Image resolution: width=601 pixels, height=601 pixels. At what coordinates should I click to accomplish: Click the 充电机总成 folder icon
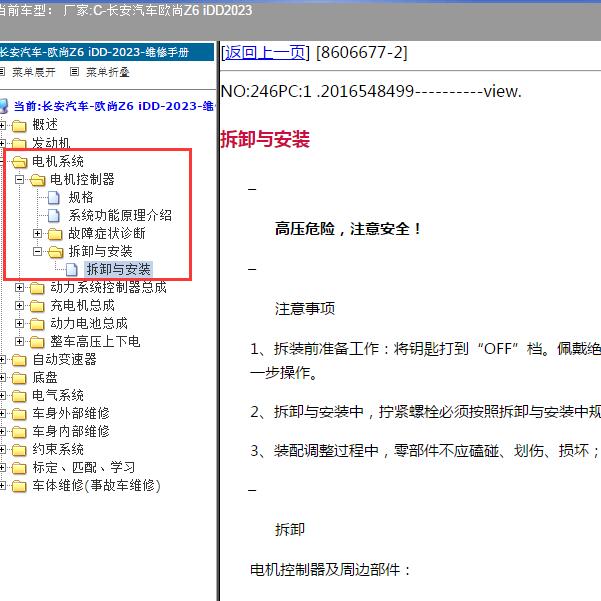pos(37,306)
